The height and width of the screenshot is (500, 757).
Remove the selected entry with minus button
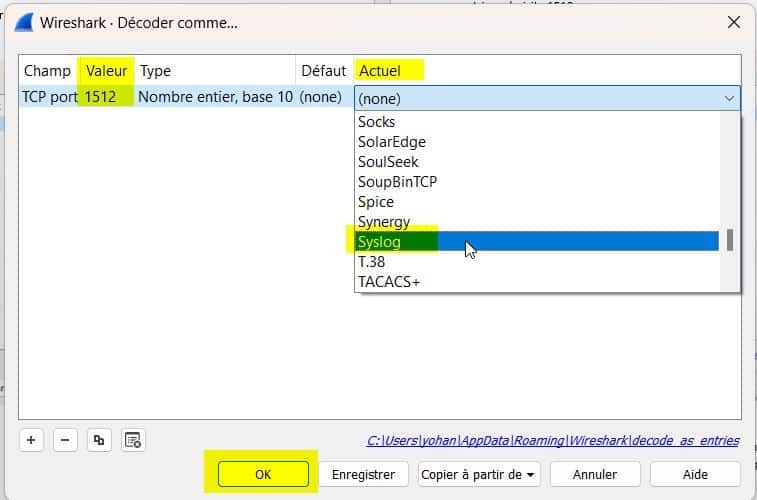click(65, 440)
